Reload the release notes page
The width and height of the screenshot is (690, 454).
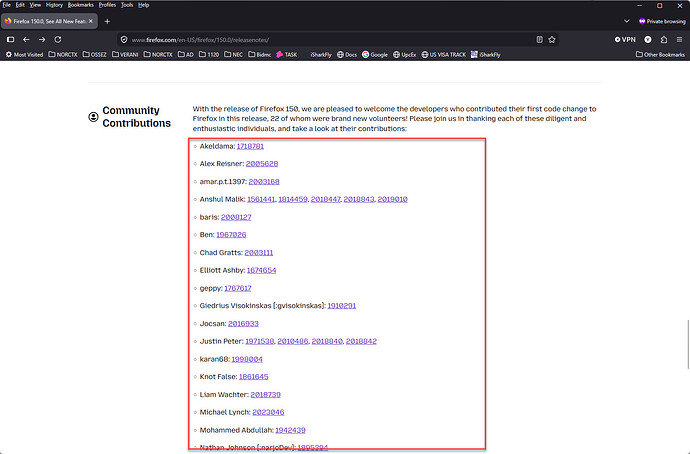coord(58,40)
